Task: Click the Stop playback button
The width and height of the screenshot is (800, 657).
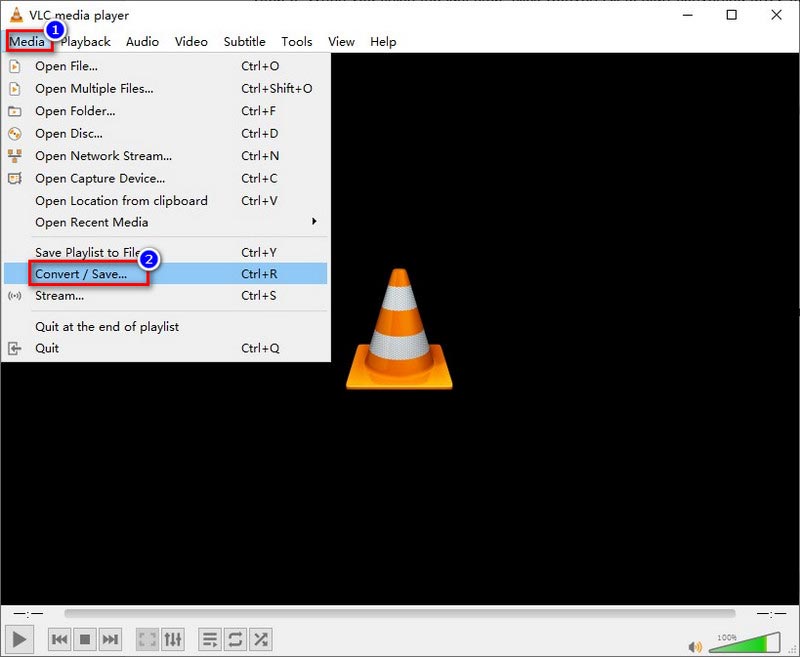Action: 86,639
